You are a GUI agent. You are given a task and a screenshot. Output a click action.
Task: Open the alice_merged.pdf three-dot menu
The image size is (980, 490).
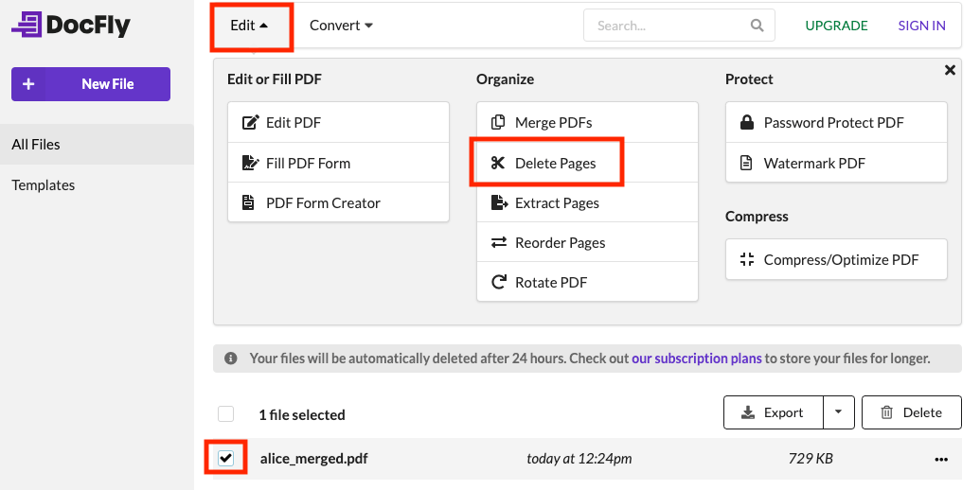(940, 459)
